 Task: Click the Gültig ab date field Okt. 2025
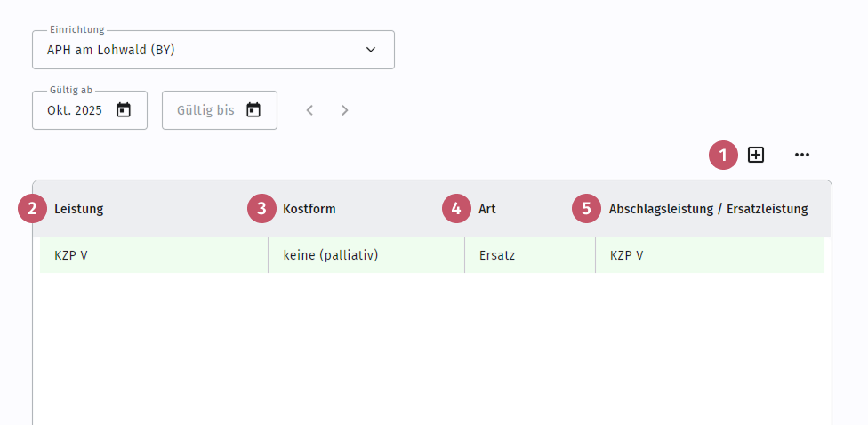[x=90, y=110]
